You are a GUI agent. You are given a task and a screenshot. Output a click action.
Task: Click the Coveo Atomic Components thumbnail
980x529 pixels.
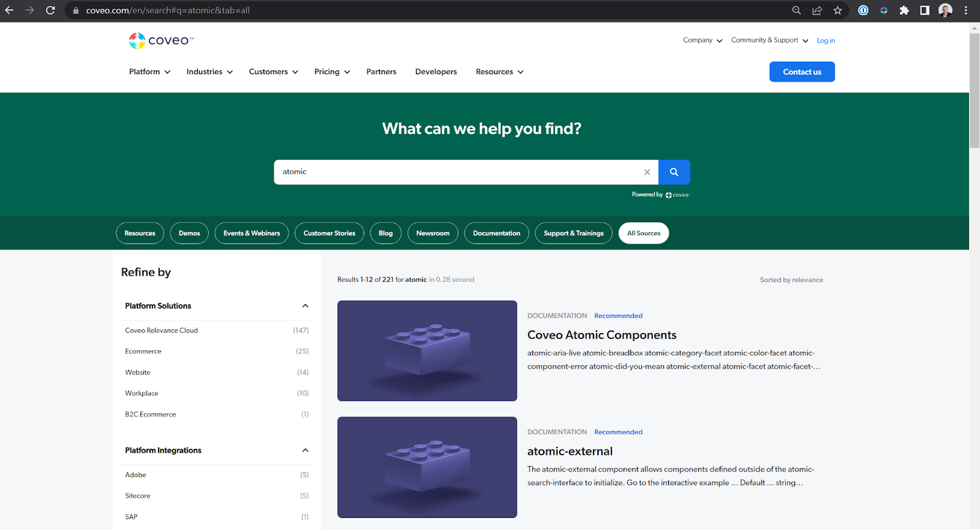pos(427,351)
